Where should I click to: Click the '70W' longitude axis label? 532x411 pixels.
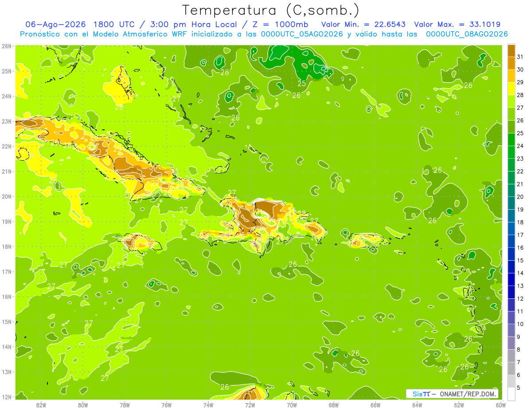point(292,405)
